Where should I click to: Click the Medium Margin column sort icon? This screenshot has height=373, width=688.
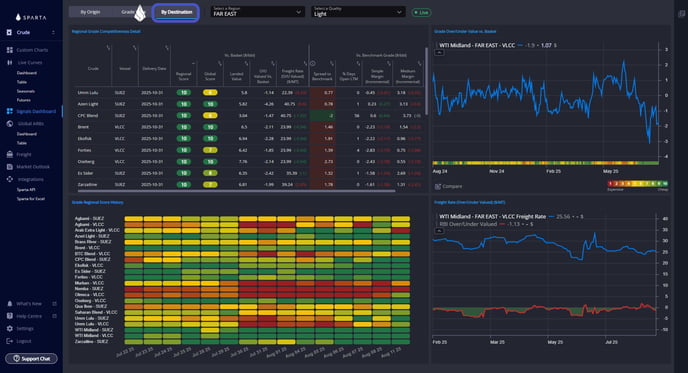point(419,64)
